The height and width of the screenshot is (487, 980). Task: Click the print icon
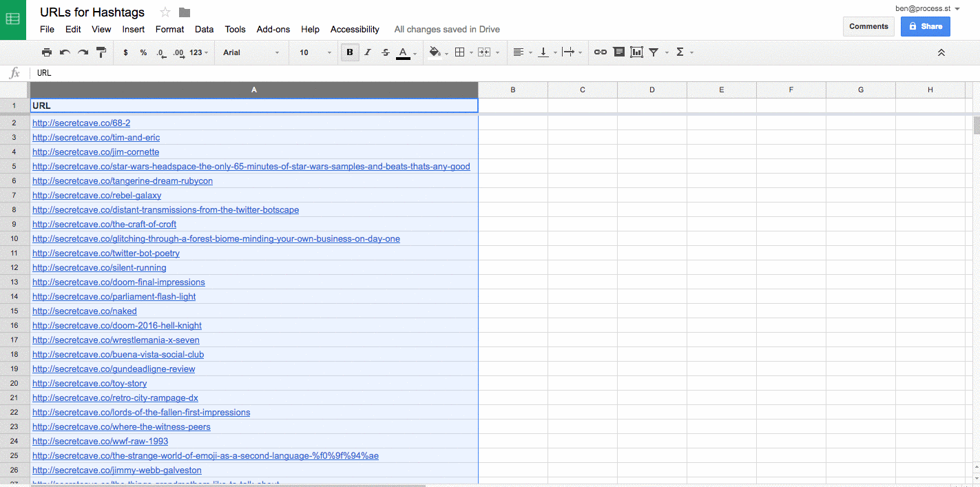(x=47, y=52)
